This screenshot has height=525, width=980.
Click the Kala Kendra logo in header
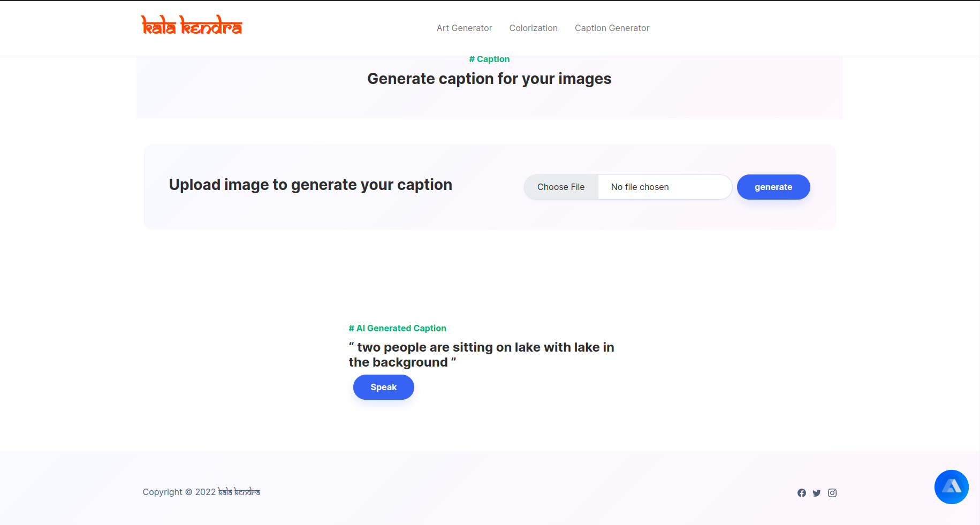pos(192,25)
